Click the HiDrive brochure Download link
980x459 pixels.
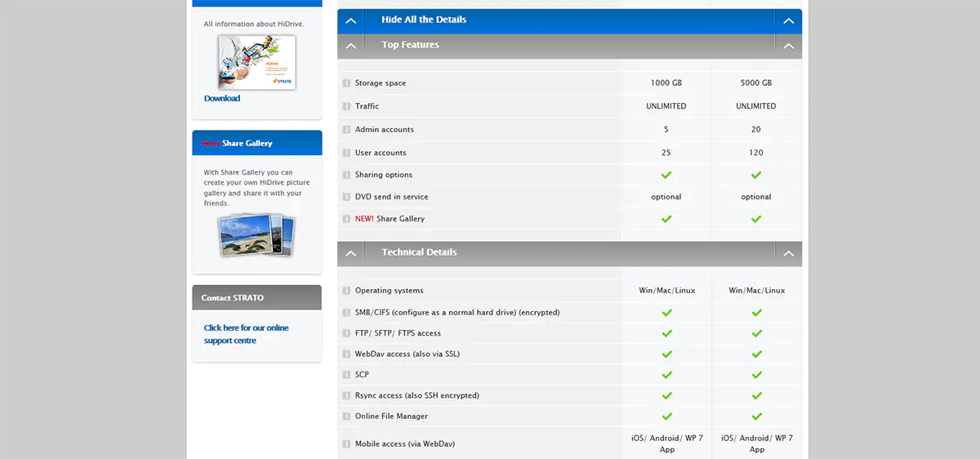pos(222,98)
